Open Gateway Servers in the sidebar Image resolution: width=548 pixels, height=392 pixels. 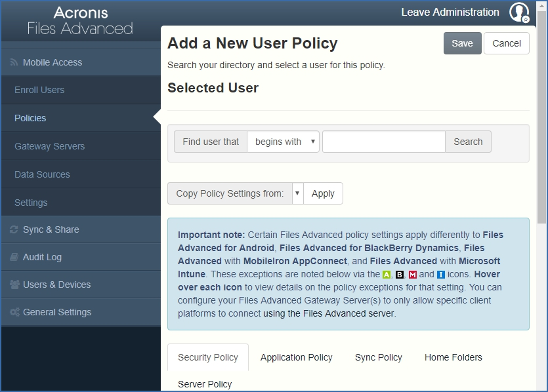click(81, 146)
